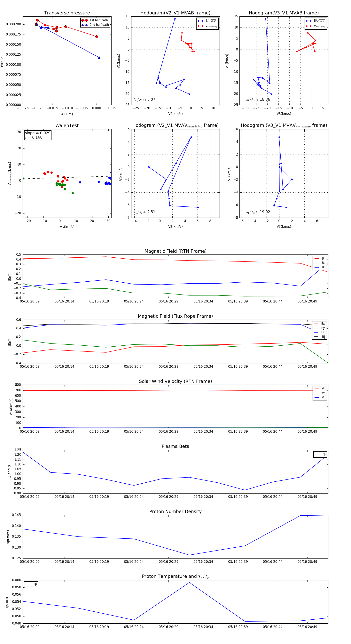This screenshot has height=644, width=351.
Task: Select the "By'" legend entry
Action: point(320,328)
